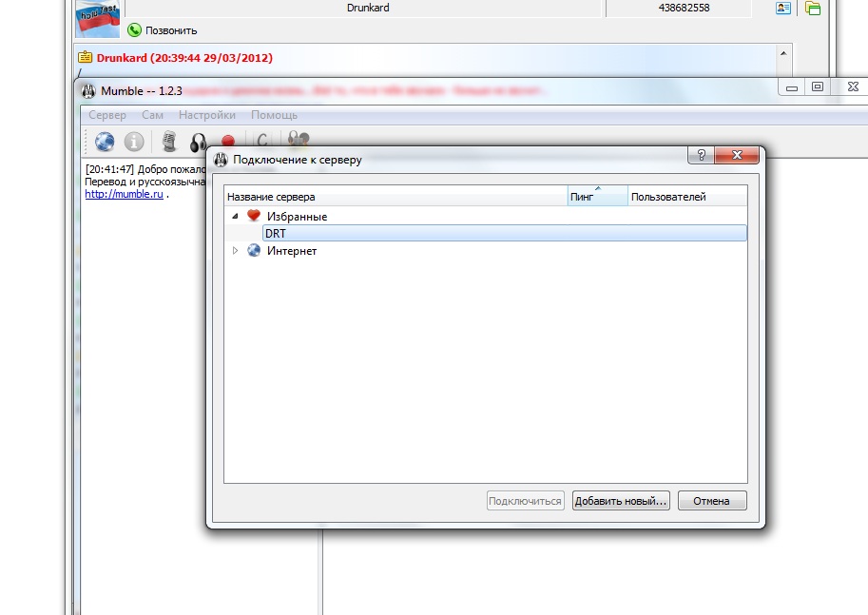The image size is (868, 615).
Task: Click the green phone Позвонить icon
Action: point(134,29)
